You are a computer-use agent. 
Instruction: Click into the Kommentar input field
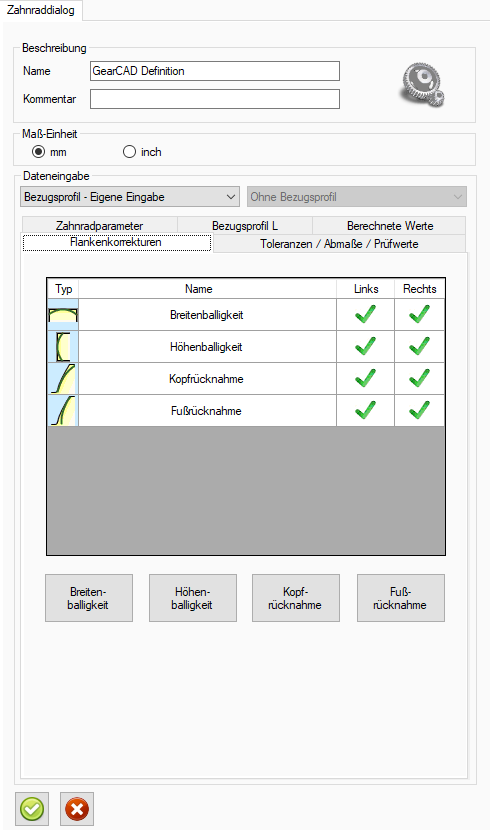[x=215, y=99]
